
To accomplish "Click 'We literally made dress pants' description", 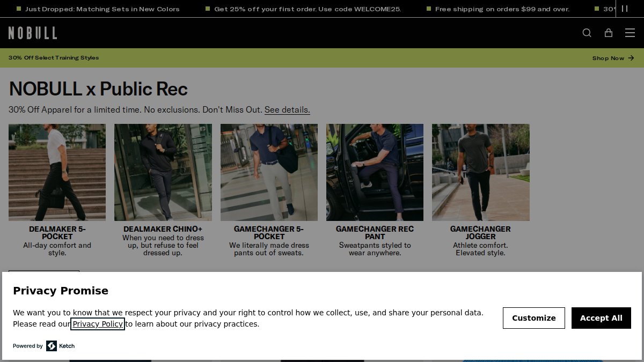I will pos(269,249).
